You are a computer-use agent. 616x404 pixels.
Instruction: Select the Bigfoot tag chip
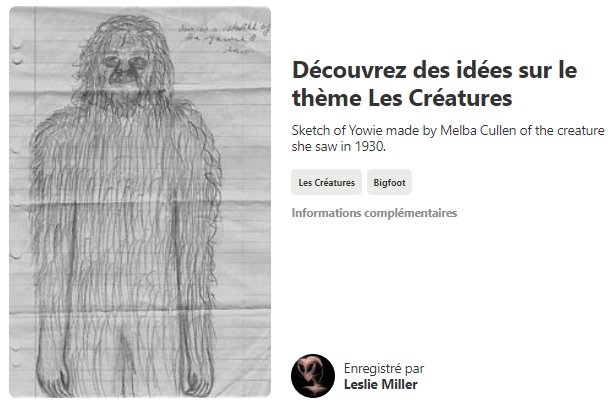pyautogui.click(x=389, y=182)
